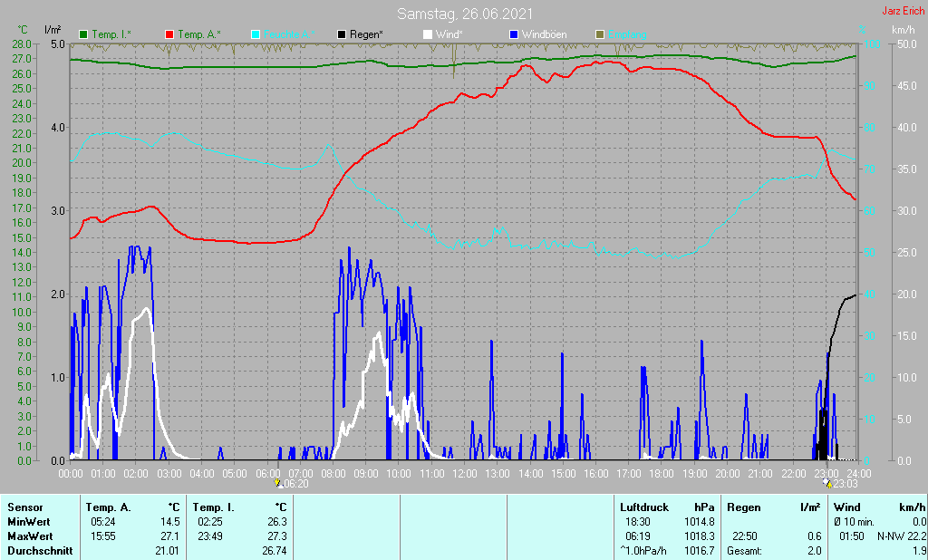The width and height of the screenshot is (928, 560).
Task: Click the pressure trend '^1.0hPa/h'
Action: (x=643, y=550)
